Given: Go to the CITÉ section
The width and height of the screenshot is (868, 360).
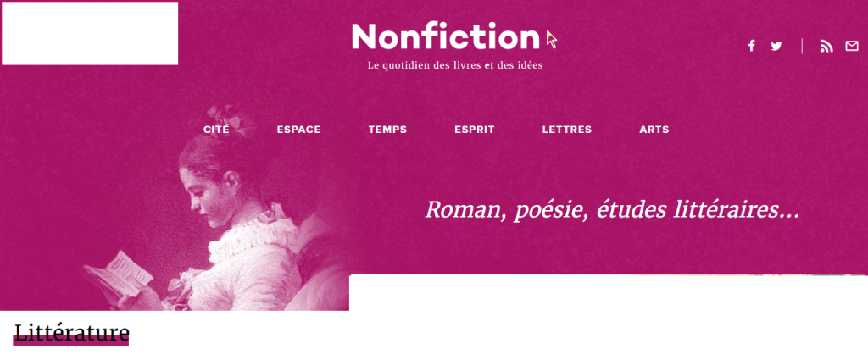Looking at the screenshot, I should (216, 130).
